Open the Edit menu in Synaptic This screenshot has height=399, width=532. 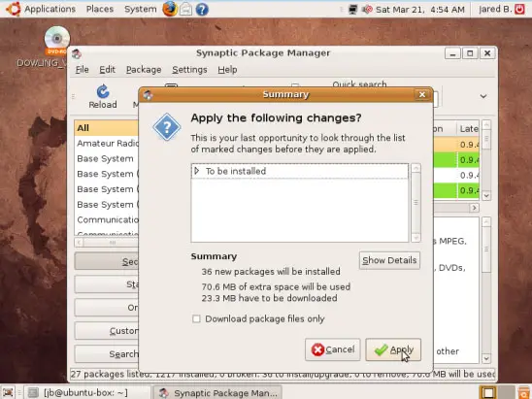tap(107, 70)
